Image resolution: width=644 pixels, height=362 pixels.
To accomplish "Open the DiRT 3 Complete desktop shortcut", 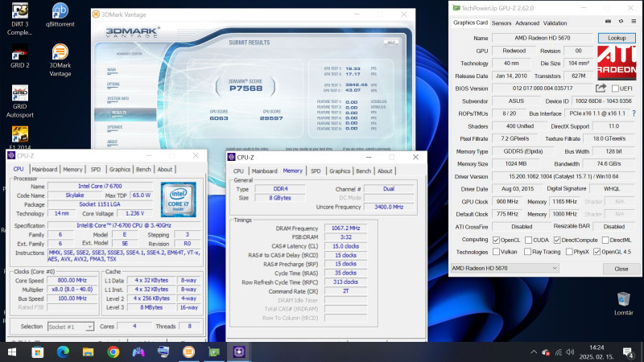I will (x=19, y=19).
